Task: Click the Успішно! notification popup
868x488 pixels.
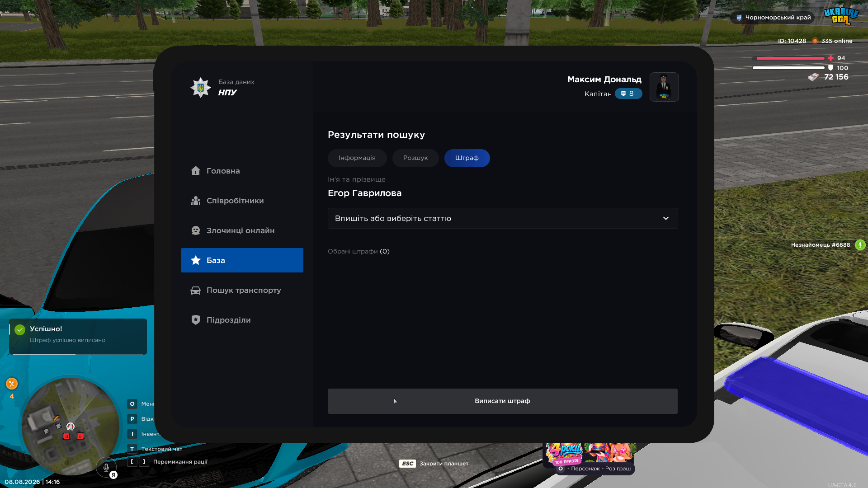Action: tap(78, 337)
